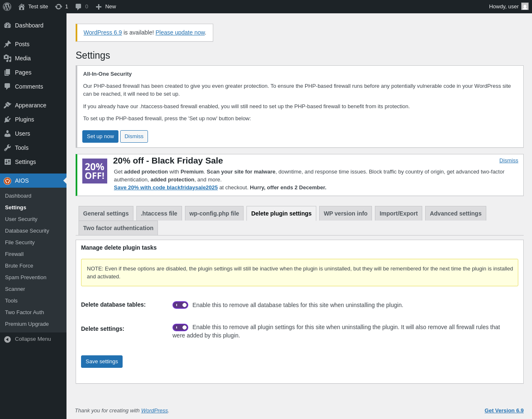Click the WordPress logo icon in admin bar
This screenshot has width=532, height=419.
click(7, 7)
